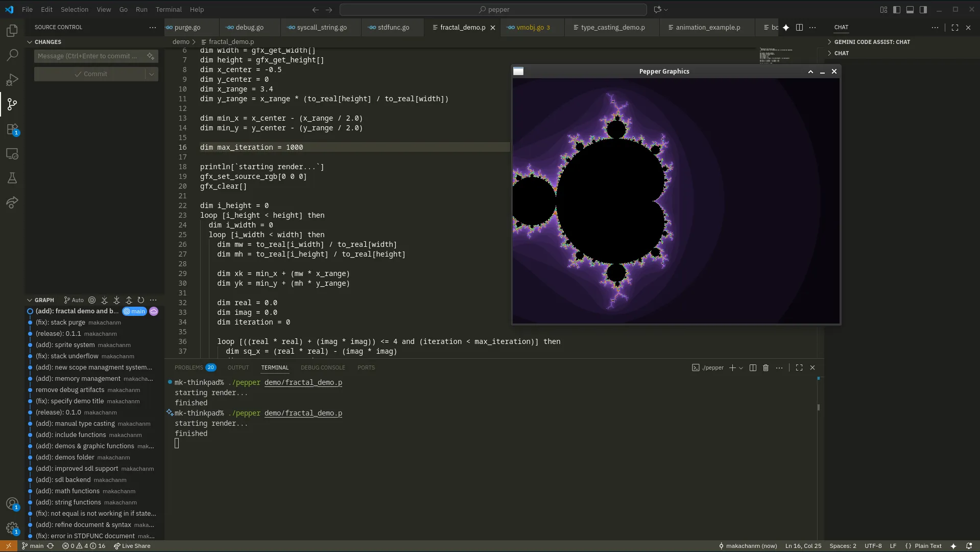The image size is (980, 552).
Task: Switch to the vmobj.go tab
Action: coord(530,28)
